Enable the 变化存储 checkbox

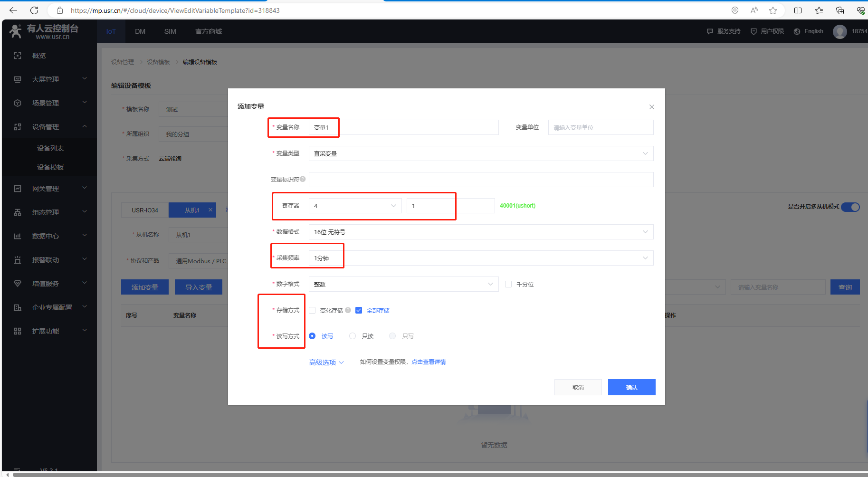[312, 310]
